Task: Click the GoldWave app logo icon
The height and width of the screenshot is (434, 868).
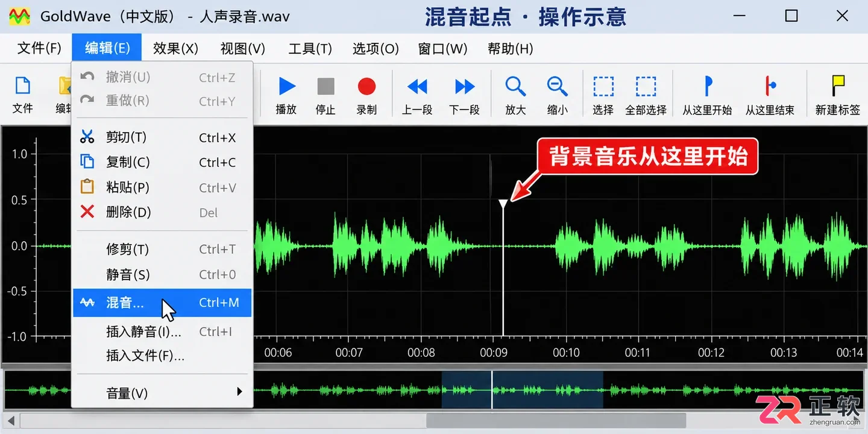Action: [20, 16]
